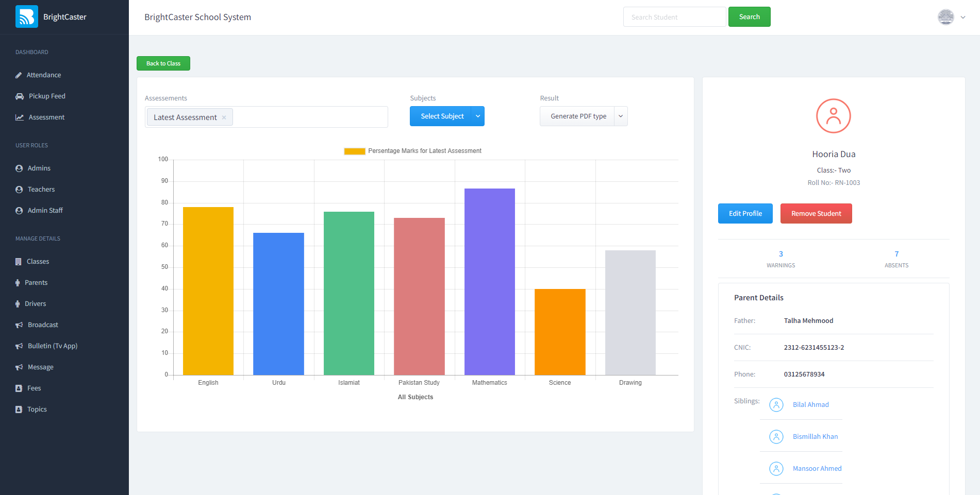Open sibling Bilal Ahmad's profile link
The width and height of the screenshot is (980, 495).
pyautogui.click(x=811, y=405)
